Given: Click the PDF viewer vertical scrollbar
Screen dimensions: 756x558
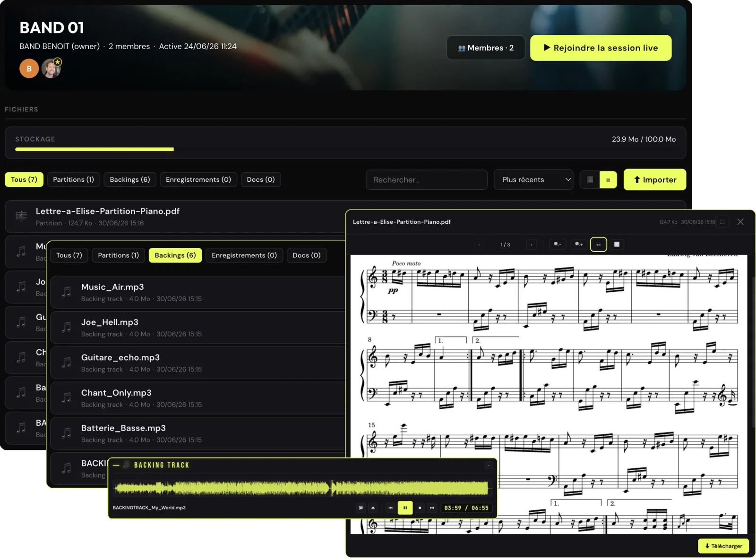Looking at the screenshot, I should pos(753,352).
